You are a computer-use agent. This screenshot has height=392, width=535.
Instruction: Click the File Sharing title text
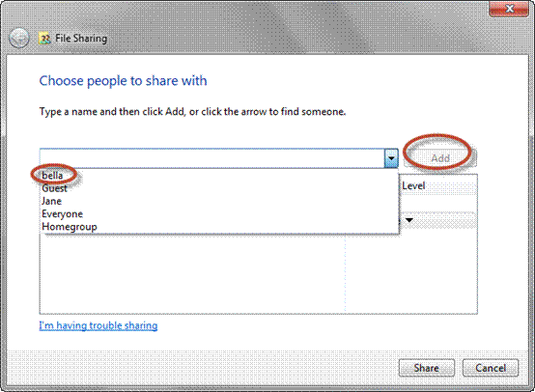81,39
